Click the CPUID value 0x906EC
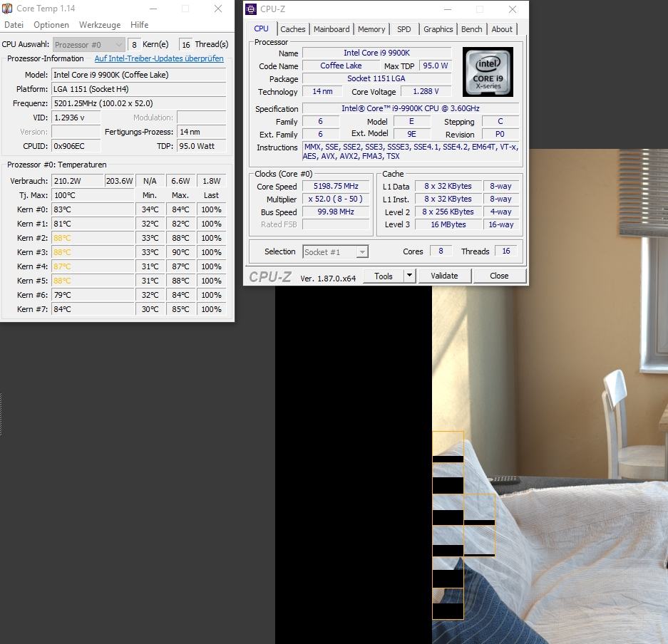 point(76,146)
